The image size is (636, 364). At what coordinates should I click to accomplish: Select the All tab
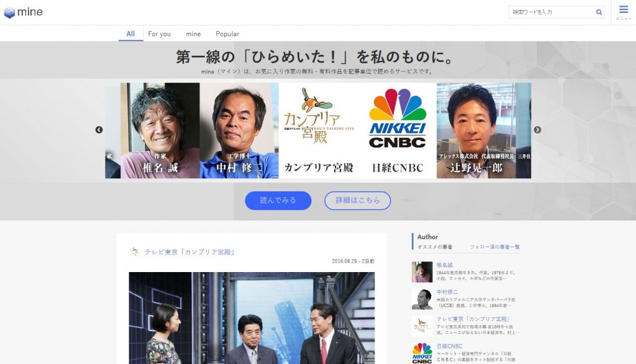click(130, 34)
